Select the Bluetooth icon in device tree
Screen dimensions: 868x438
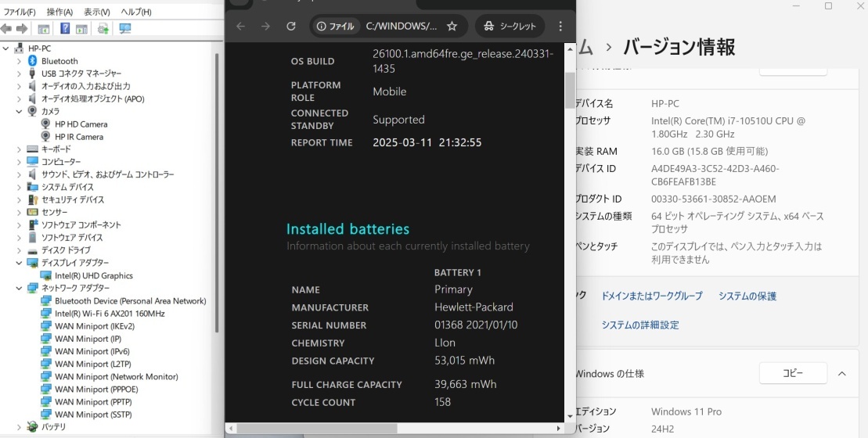32,61
